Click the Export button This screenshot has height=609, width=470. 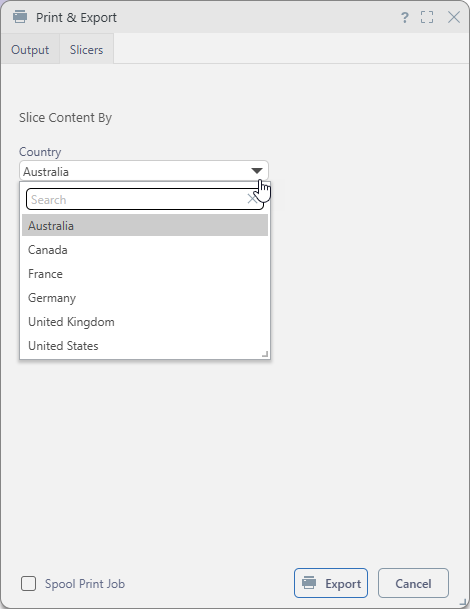point(331,583)
